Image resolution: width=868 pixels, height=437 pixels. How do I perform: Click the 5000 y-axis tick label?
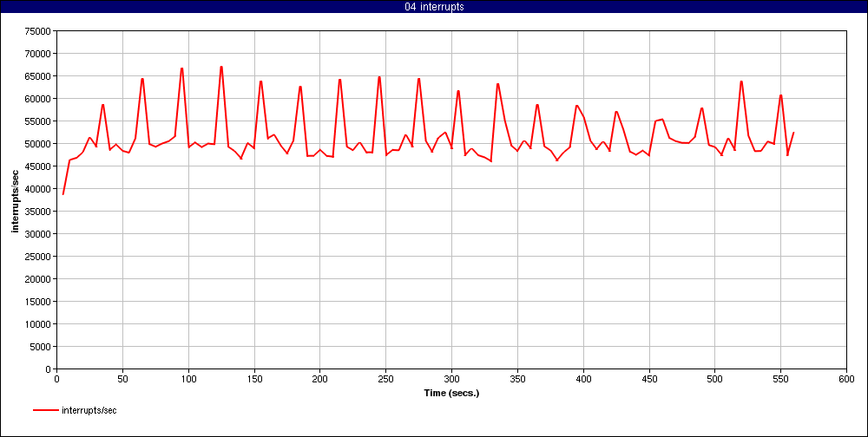click(x=41, y=347)
